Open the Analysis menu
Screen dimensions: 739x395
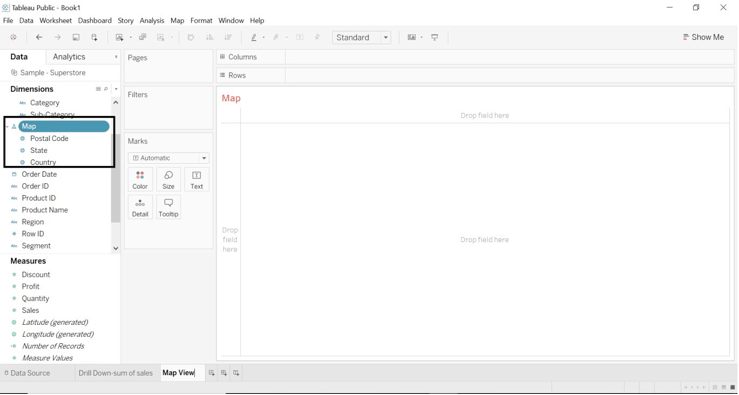[152, 21]
